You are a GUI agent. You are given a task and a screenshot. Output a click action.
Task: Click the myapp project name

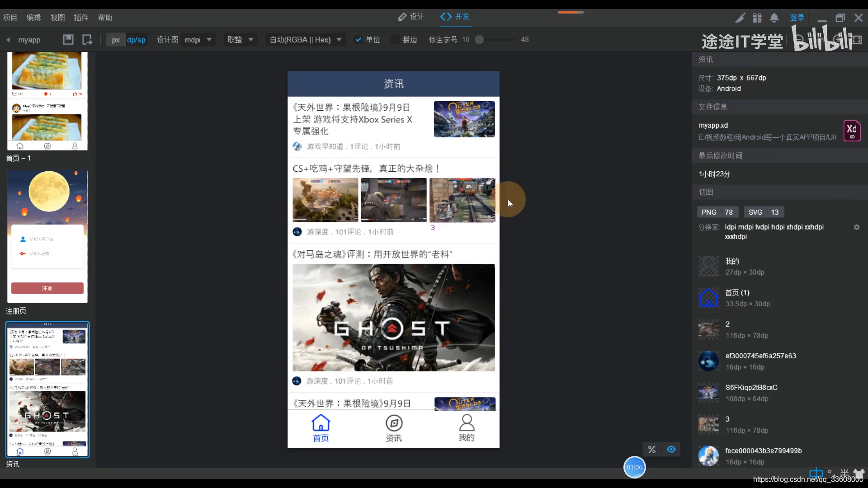pos(29,40)
